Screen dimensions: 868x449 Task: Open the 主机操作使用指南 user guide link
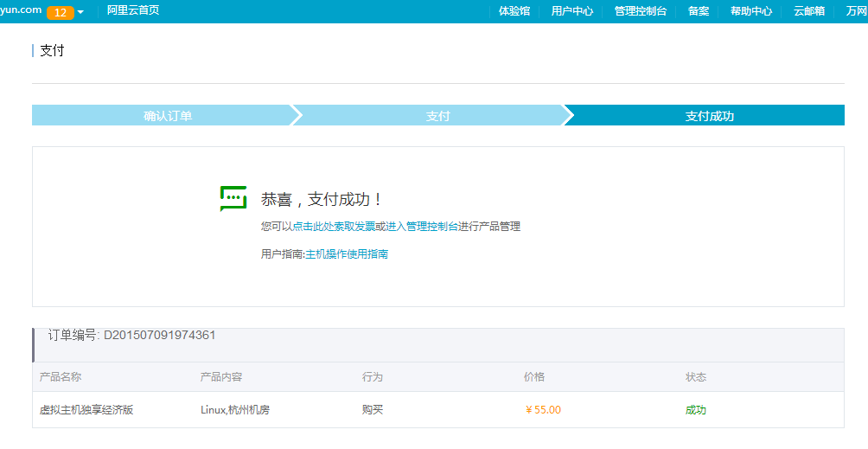tap(347, 254)
